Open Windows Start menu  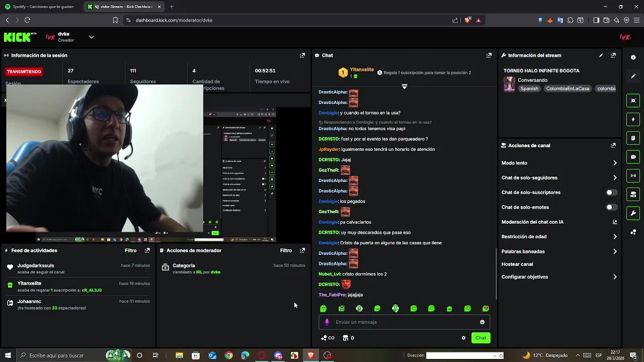(x=8, y=355)
